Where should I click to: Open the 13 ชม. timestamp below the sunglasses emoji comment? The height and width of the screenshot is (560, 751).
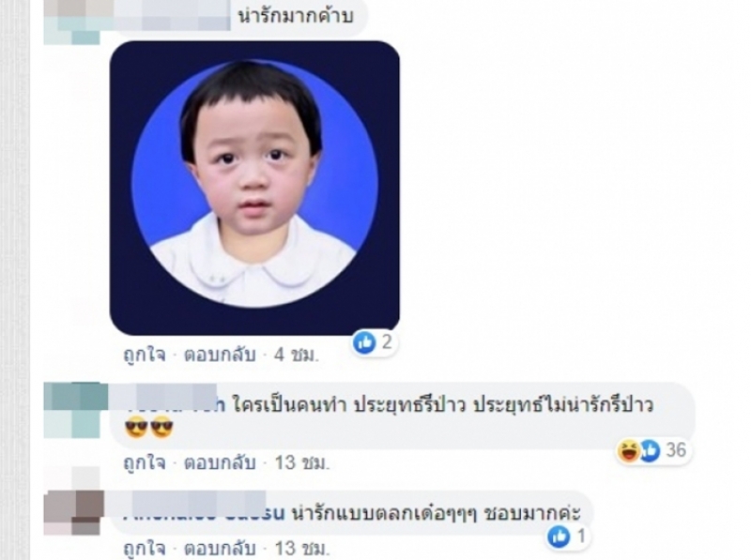(301, 462)
